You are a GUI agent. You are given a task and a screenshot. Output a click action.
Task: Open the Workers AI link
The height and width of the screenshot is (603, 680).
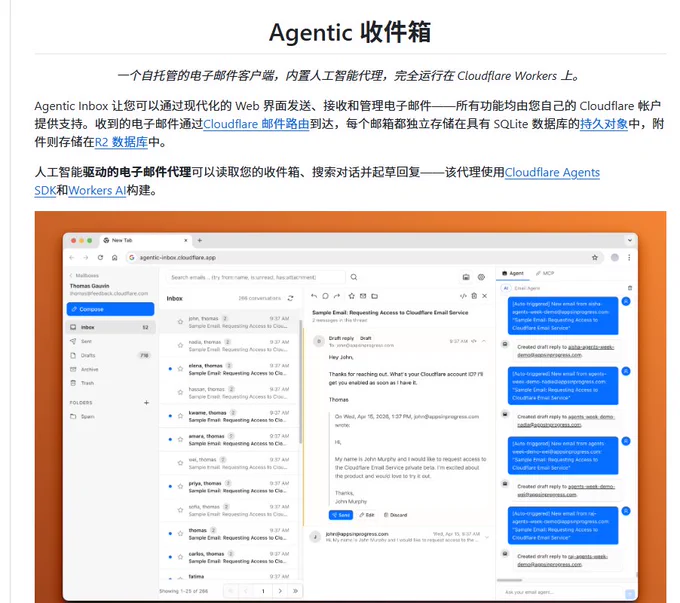[x=97, y=190]
